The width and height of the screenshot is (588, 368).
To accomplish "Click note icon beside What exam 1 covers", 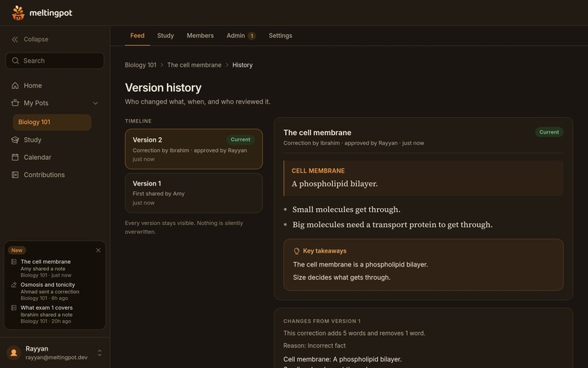I will pyautogui.click(x=14, y=308).
